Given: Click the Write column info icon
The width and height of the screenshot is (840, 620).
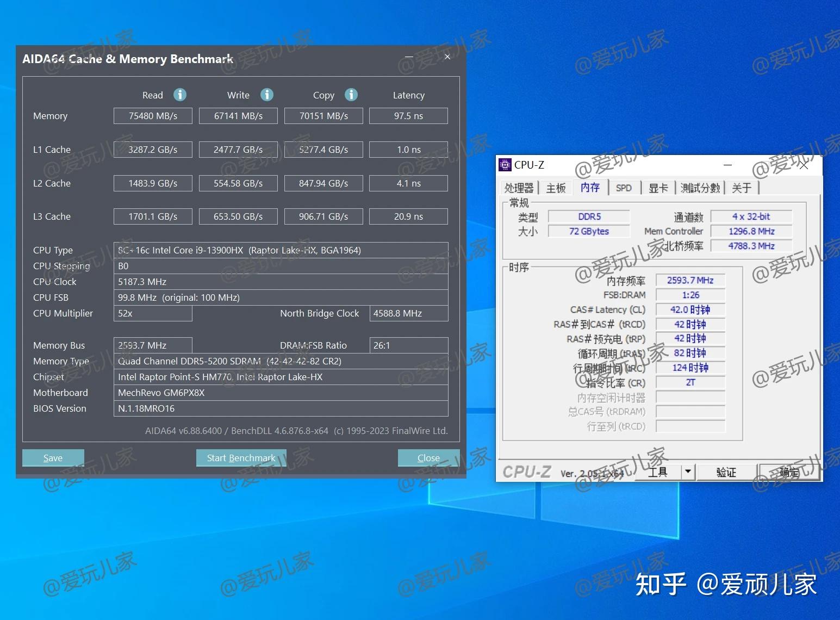Looking at the screenshot, I should 266,95.
